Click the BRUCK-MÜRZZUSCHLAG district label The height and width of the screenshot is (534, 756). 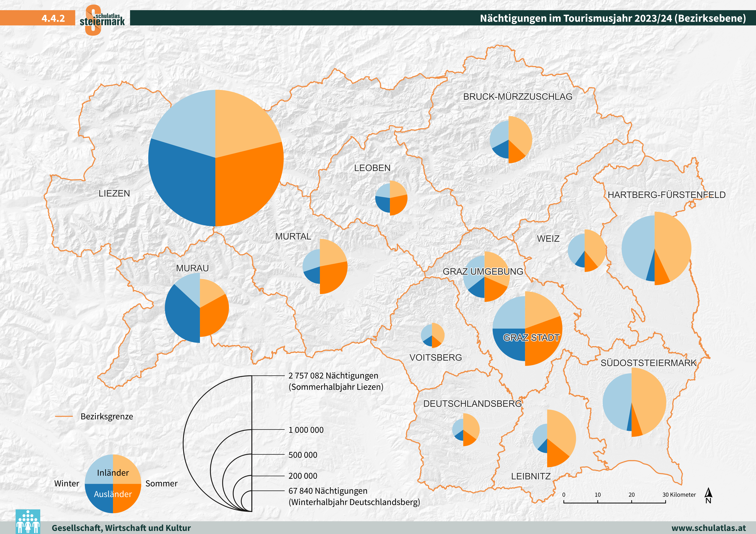point(518,97)
